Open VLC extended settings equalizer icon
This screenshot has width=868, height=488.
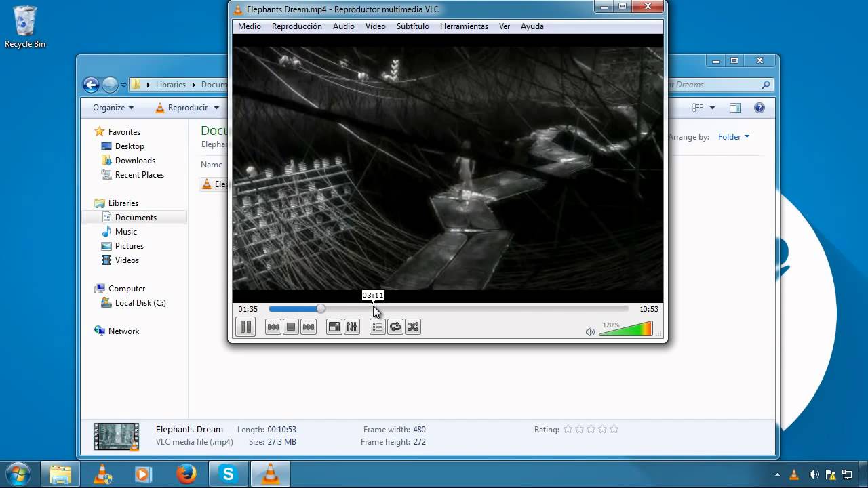click(351, 327)
